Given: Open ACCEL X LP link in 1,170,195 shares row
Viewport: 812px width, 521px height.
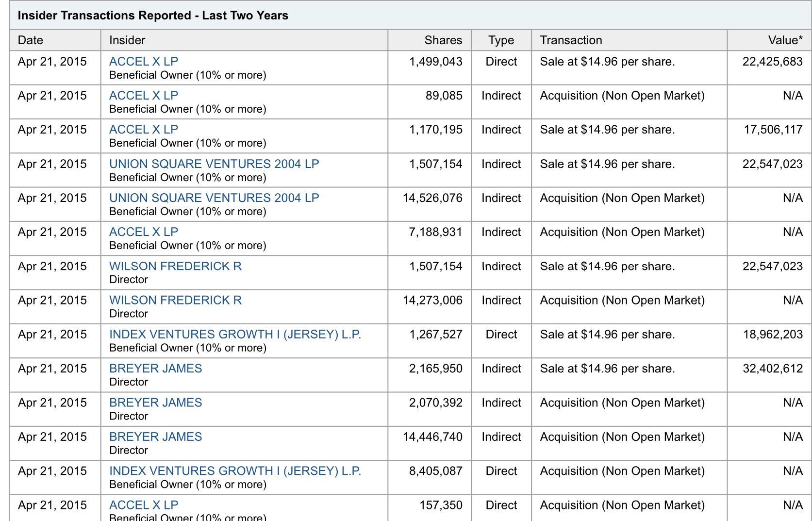Looking at the screenshot, I should [x=144, y=130].
